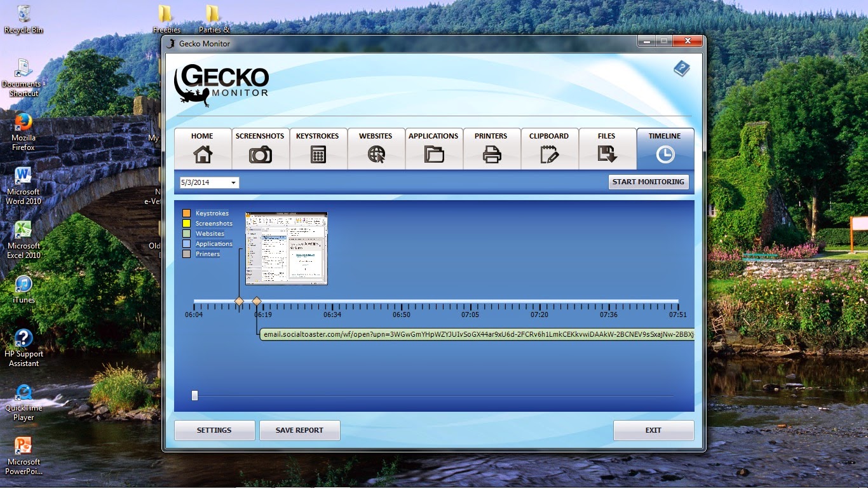This screenshot has width=868, height=488.
Task: Select the HP Support Assistant desktop icon
Action: coord(24,348)
